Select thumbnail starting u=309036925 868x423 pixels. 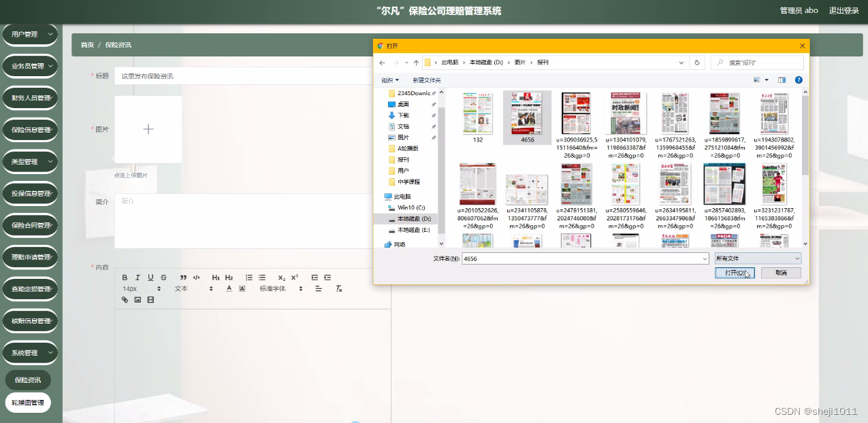click(x=576, y=125)
